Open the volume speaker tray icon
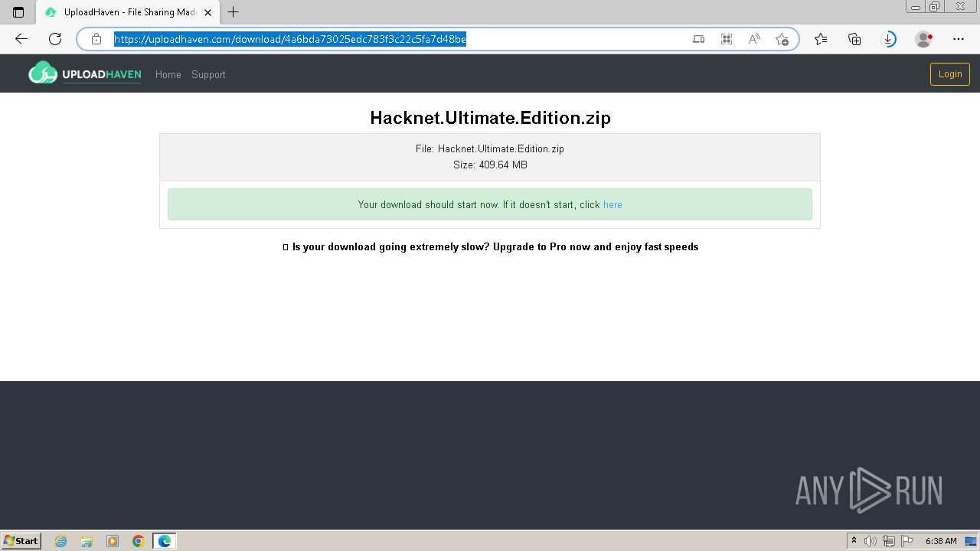This screenshot has height=551, width=980. pyautogui.click(x=871, y=541)
